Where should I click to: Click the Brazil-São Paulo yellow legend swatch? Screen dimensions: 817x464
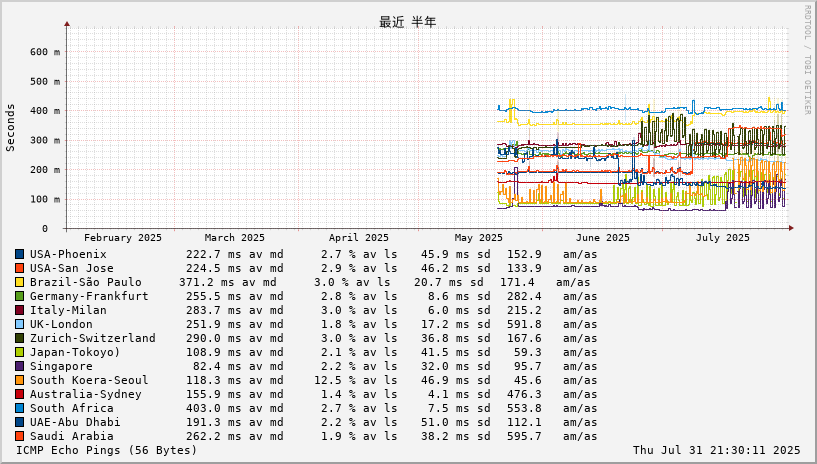point(20,282)
